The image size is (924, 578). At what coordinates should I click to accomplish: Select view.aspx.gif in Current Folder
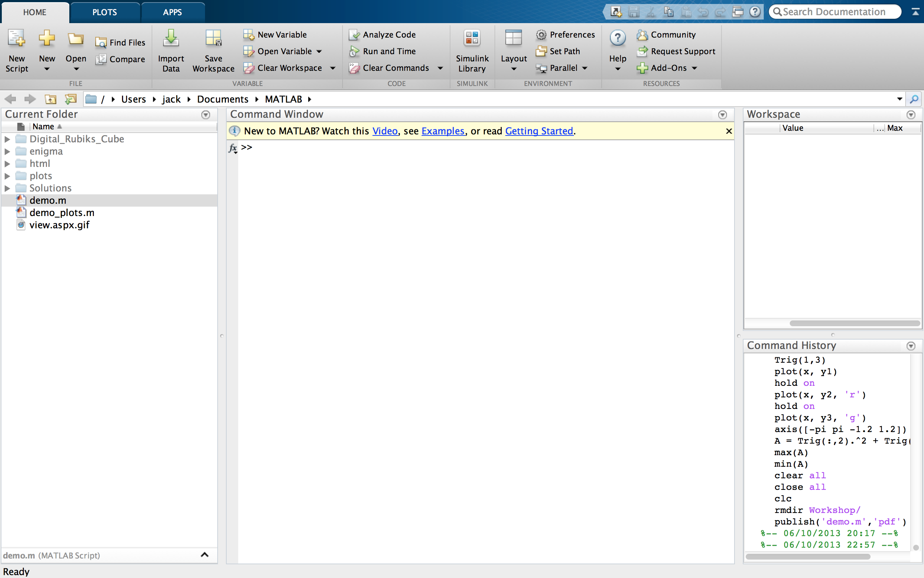click(110, 225)
